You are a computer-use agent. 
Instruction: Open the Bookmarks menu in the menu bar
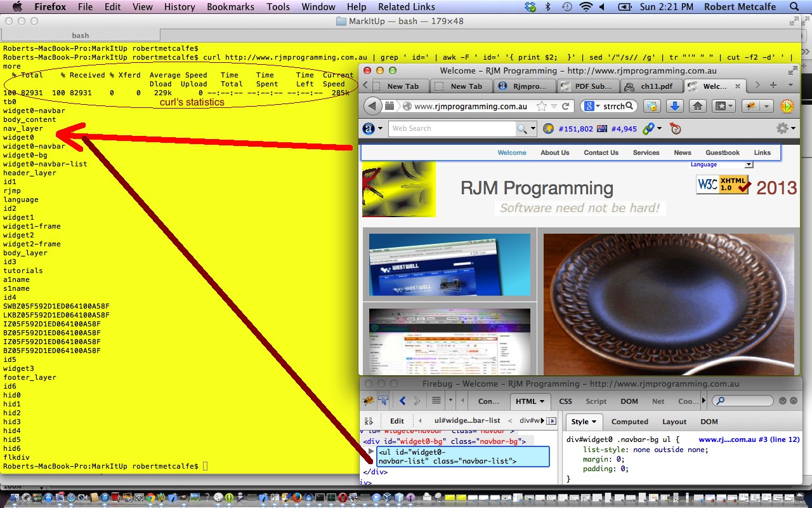tap(230, 7)
